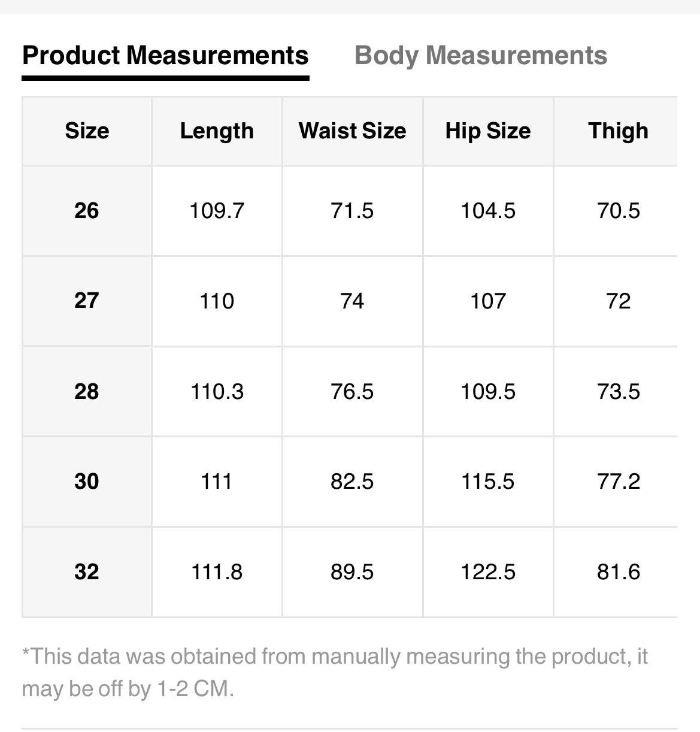Select the size 32 row label
Viewport: 700px width, 732px height.
point(87,572)
